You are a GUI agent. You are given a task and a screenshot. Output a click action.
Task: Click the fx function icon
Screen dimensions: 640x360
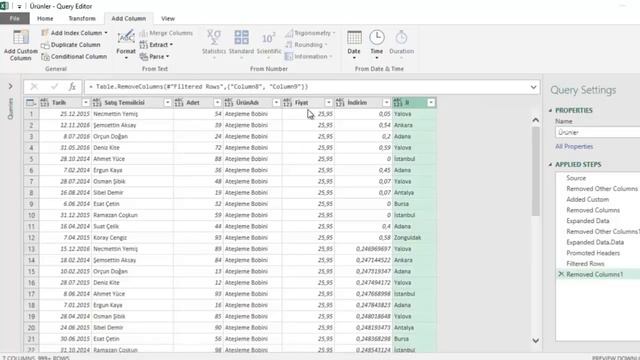(x=72, y=87)
